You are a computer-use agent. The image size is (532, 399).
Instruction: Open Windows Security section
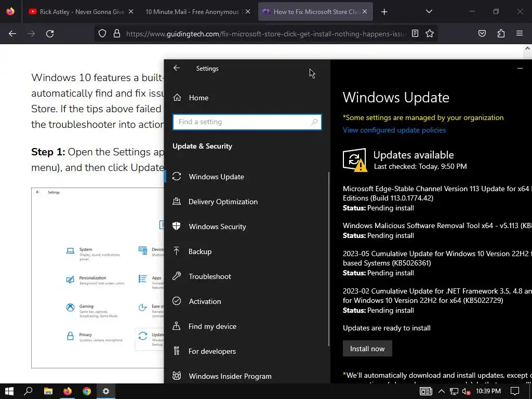247,227
